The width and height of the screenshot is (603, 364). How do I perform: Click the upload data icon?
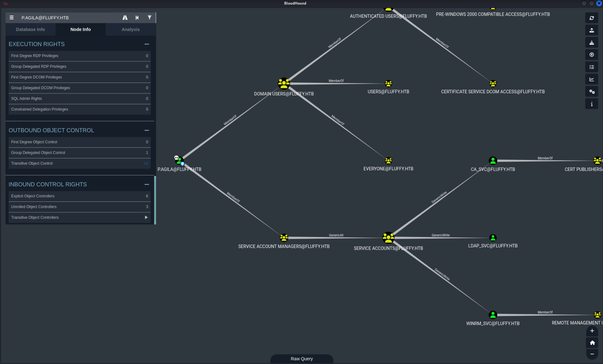[591, 30]
